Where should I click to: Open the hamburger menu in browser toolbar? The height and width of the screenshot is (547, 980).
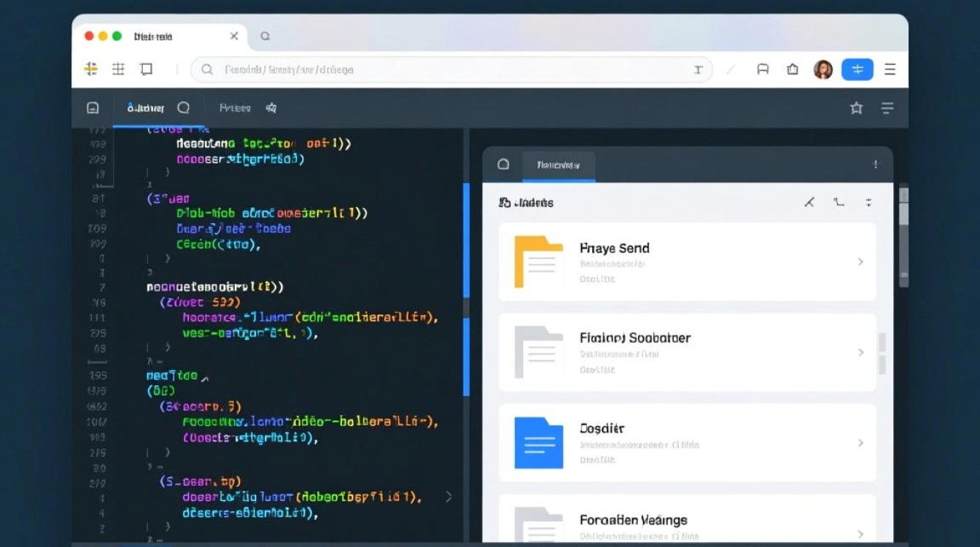(x=890, y=69)
